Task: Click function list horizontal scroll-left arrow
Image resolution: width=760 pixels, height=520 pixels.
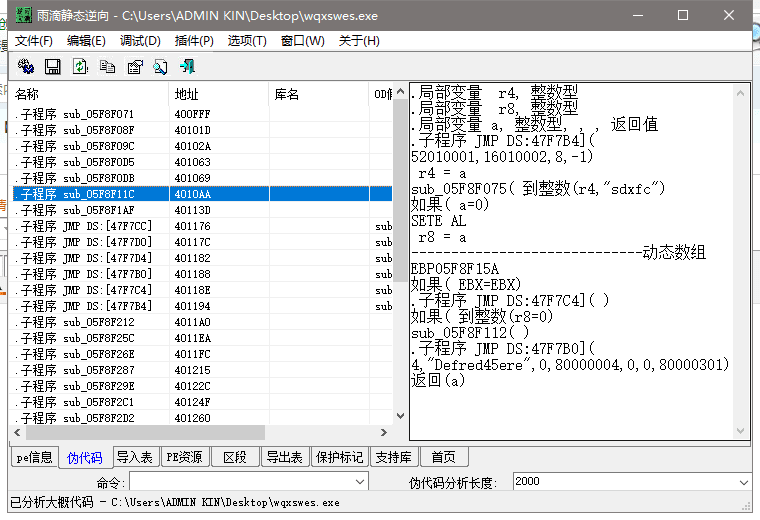Action: [x=17, y=432]
